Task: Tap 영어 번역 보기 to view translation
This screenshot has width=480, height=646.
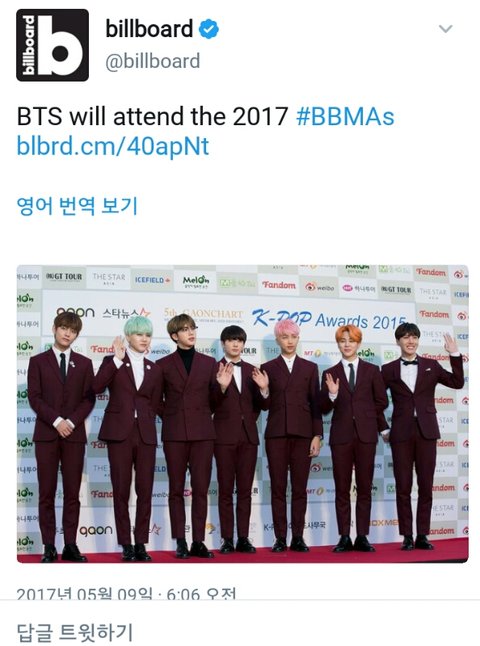Action: pyautogui.click(x=77, y=206)
